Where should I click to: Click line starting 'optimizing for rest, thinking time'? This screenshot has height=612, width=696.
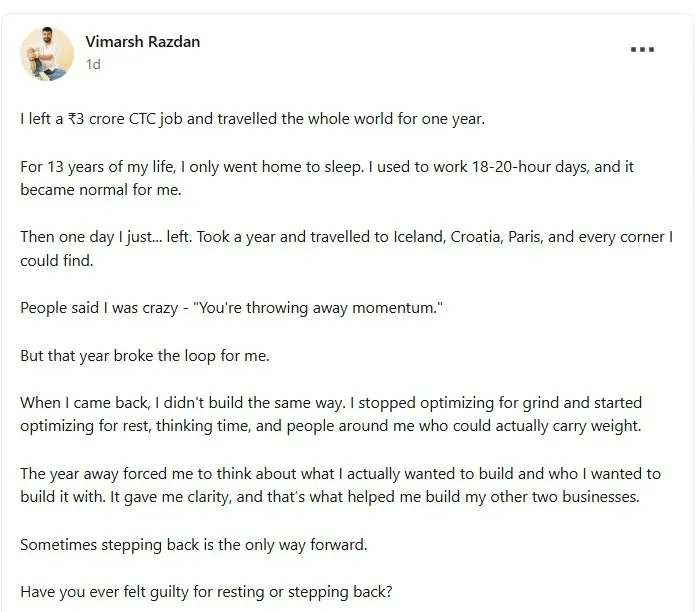(x=331, y=426)
